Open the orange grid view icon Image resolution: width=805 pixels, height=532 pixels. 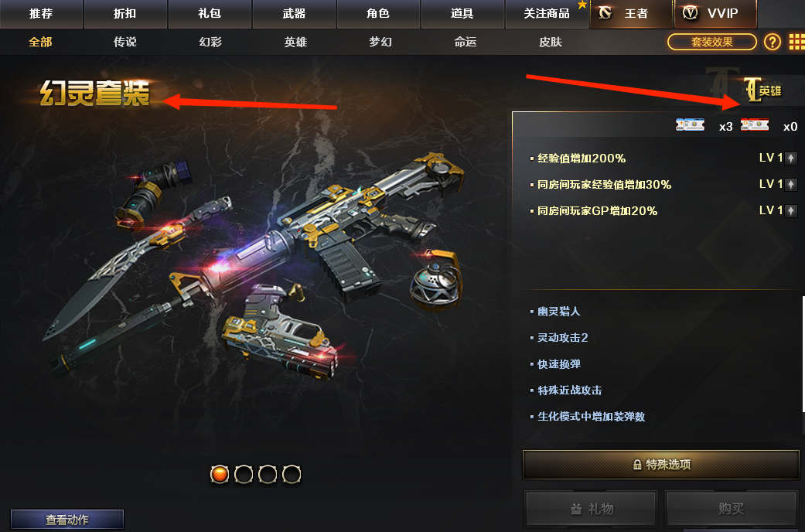[796, 42]
